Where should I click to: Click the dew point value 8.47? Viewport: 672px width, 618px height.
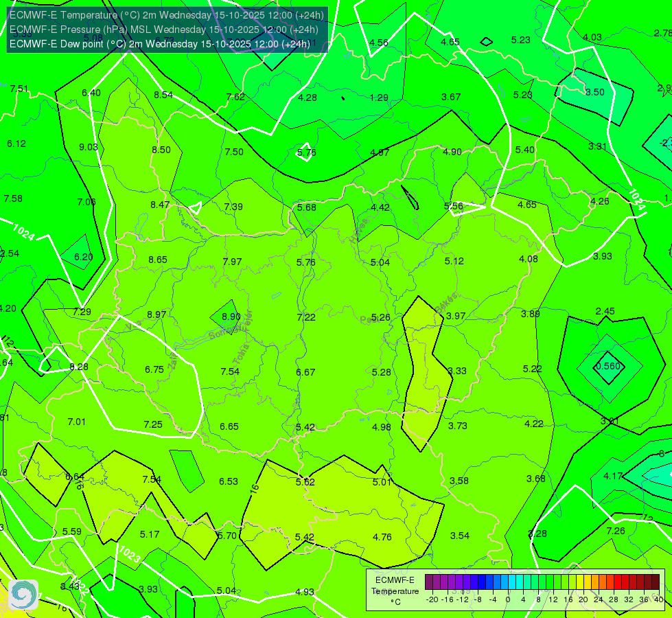click(x=160, y=205)
